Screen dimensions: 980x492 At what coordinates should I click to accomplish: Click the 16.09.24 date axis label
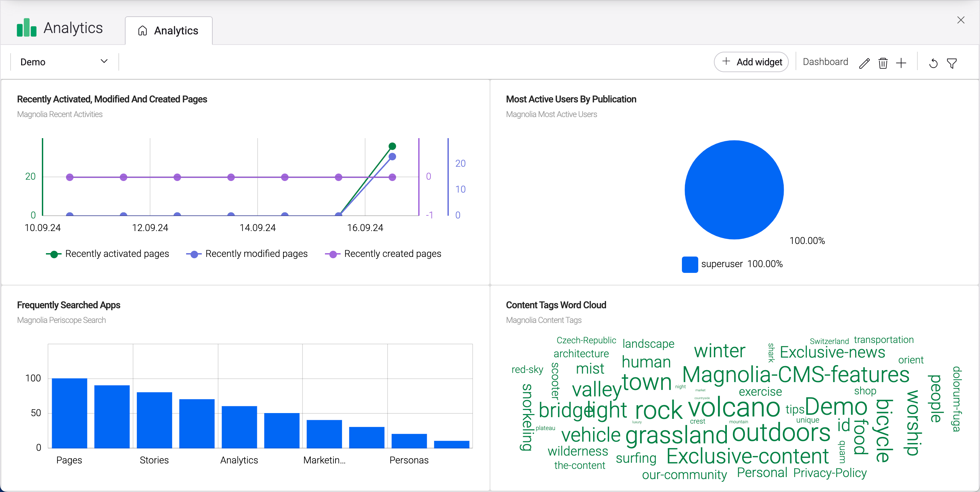pos(365,228)
